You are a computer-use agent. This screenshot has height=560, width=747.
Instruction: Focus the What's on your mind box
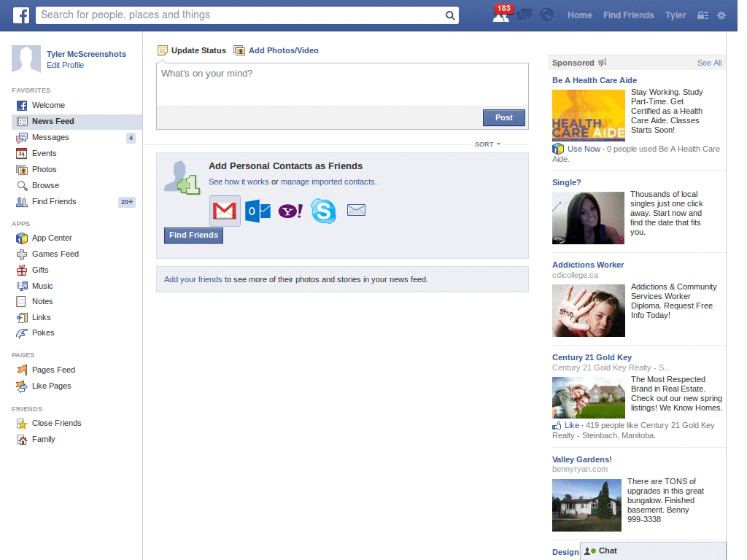pyautogui.click(x=342, y=85)
